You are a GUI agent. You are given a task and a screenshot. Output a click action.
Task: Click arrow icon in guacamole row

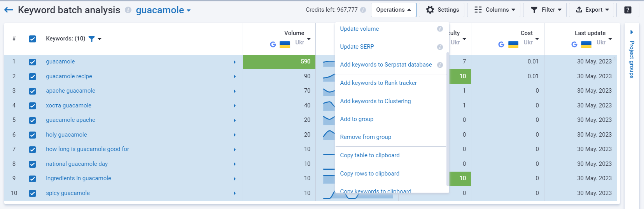(234, 62)
